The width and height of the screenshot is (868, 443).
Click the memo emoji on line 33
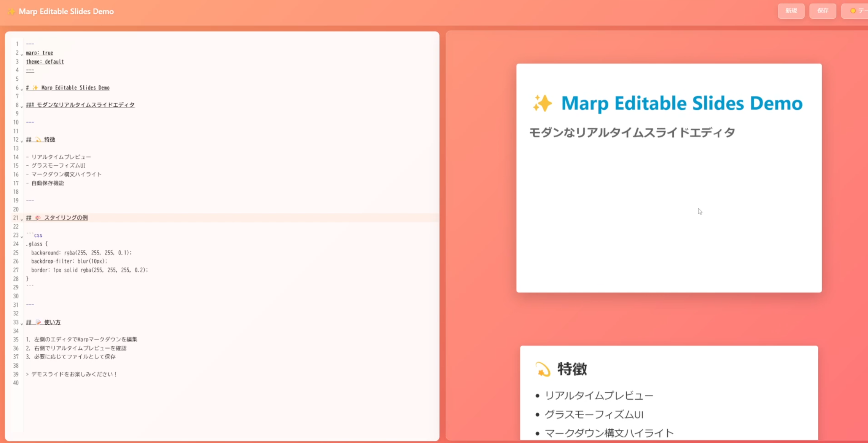point(38,322)
